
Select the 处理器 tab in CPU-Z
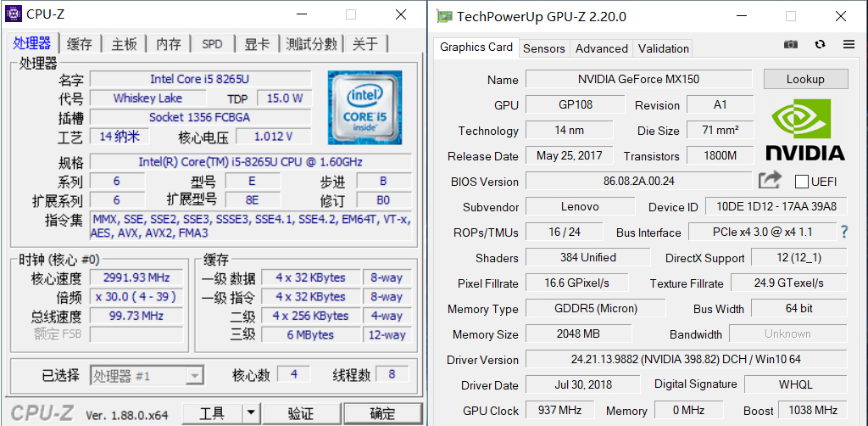point(32,43)
